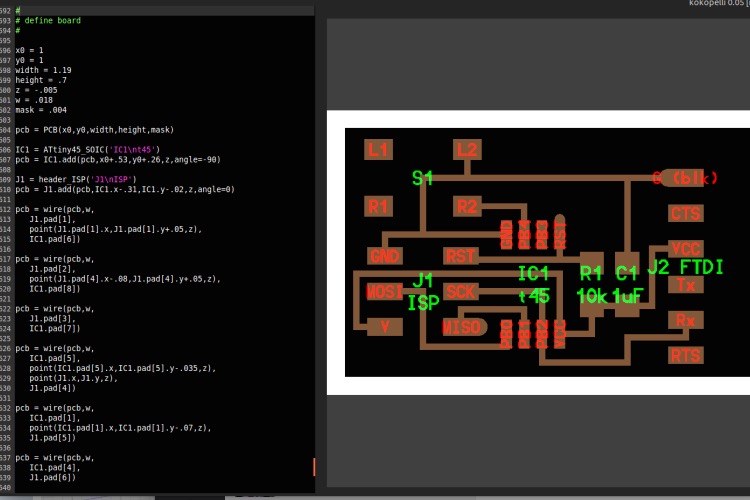Click the MOSI pad of the ISP header
This screenshot has width=750, height=500.
385,291
